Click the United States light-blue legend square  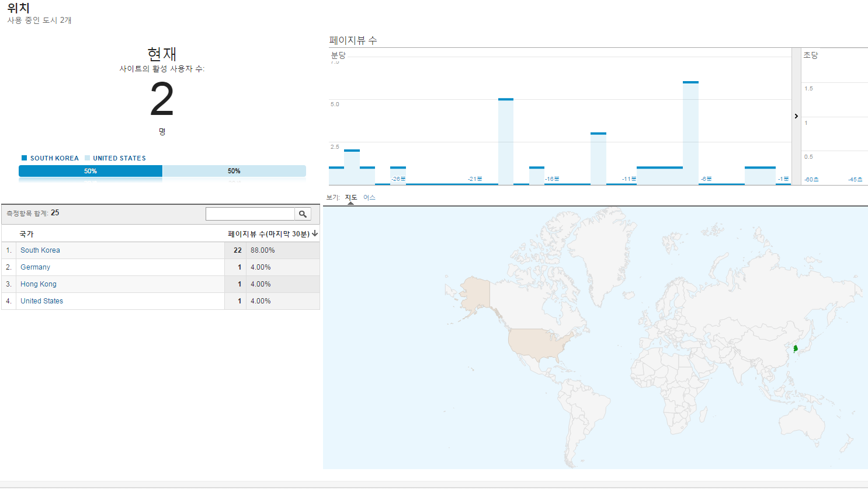(x=88, y=158)
